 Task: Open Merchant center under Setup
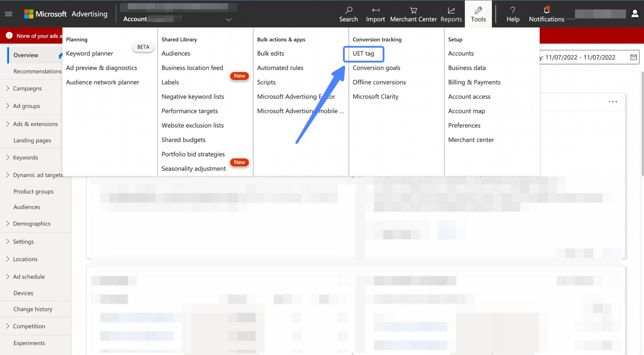471,140
